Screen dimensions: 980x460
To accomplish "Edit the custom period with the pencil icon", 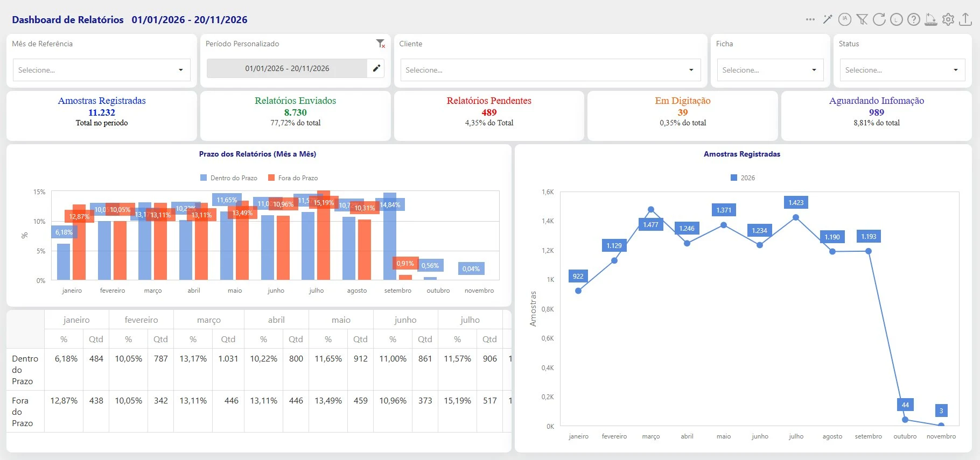I will tap(376, 68).
